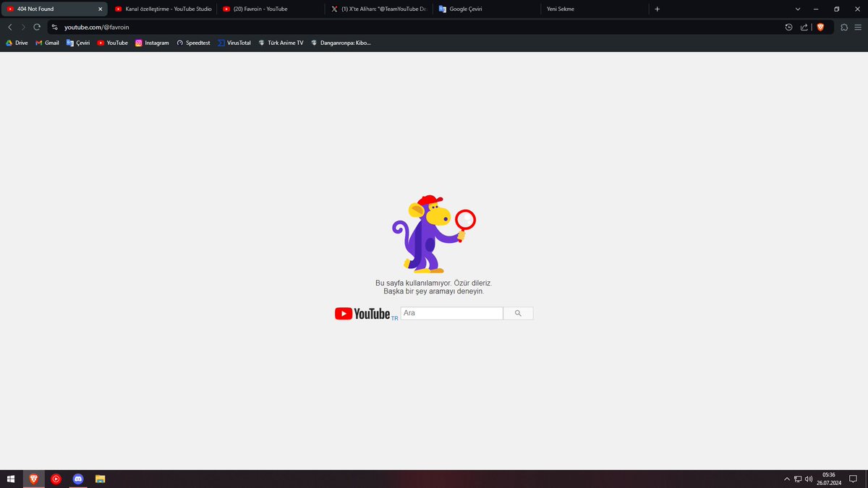Image resolution: width=868 pixels, height=488 pixels.
Task: Open the Drive bookmark
Action: click(17, 43)
